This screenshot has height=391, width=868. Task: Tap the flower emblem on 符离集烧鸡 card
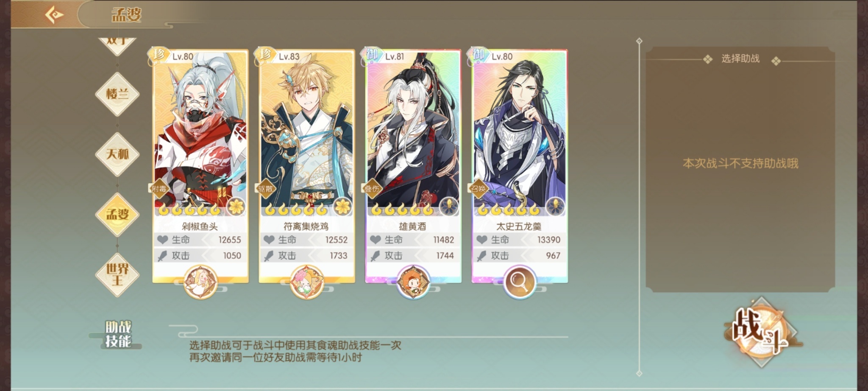click(342, 207)
